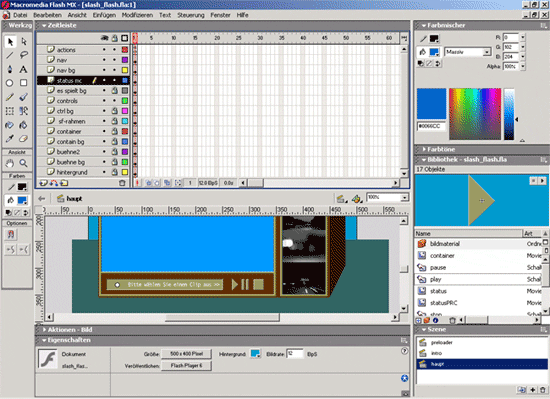
Task: Select the Text tool in toolbox
Action: pos(23,69)
